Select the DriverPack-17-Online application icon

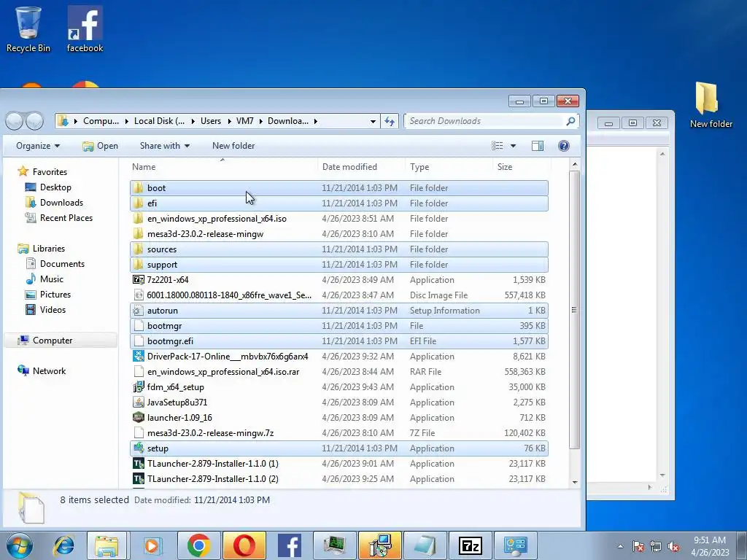pyautogui.click(x=138, y=356)
